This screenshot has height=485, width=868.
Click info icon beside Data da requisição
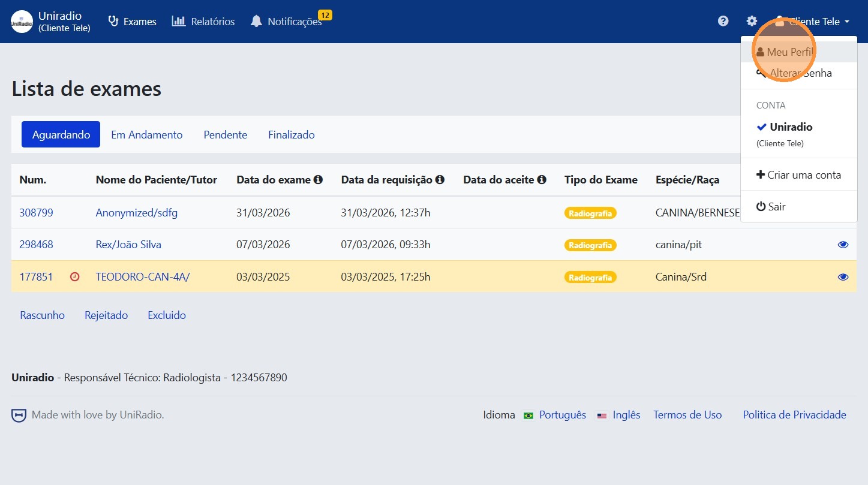pyautogui.click(x=440, y=180)
